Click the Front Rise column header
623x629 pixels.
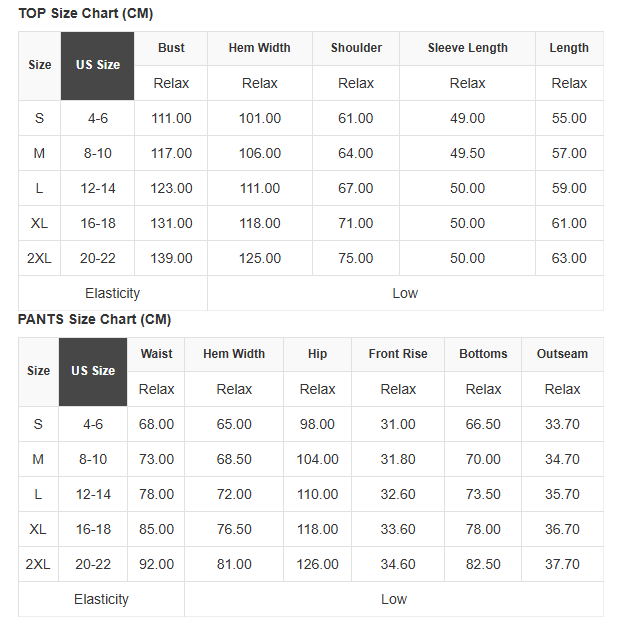point(398,354)
